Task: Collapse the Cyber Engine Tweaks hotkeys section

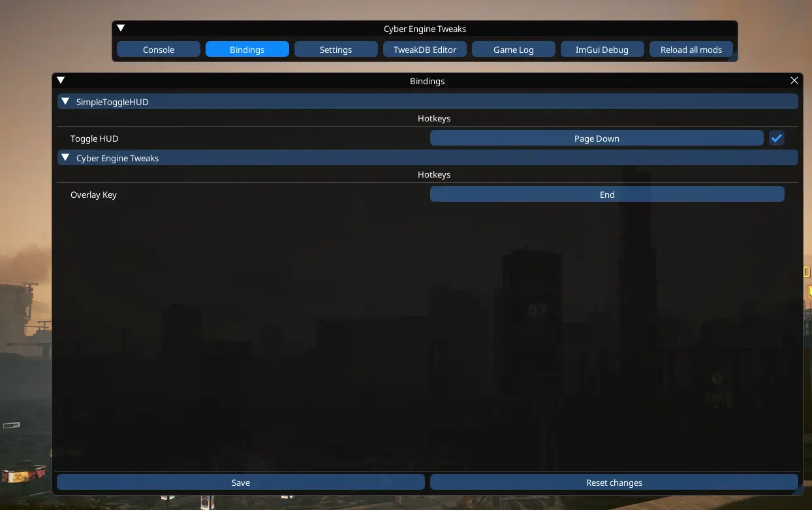Action: coord(65,157)
